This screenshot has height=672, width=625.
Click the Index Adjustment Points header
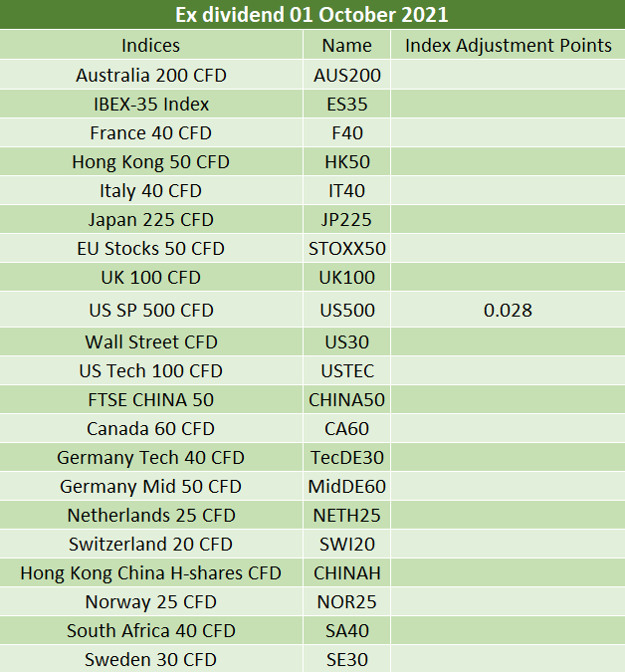click(x=508, y=46)
